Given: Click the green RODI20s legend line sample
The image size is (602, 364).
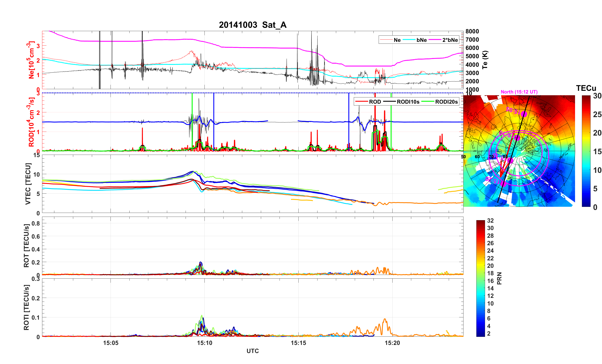Looking at the screenshot, I should click(x=428, y=102).
